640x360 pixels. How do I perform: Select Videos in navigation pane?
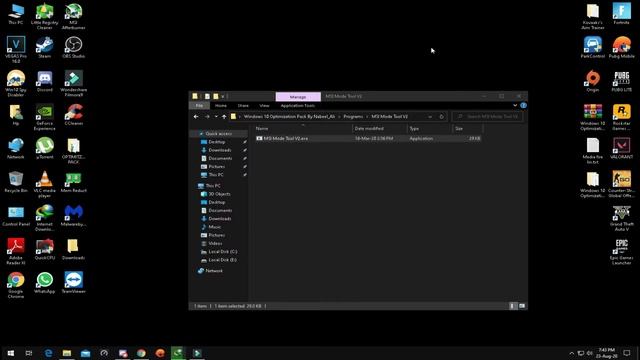coord(215,243)
